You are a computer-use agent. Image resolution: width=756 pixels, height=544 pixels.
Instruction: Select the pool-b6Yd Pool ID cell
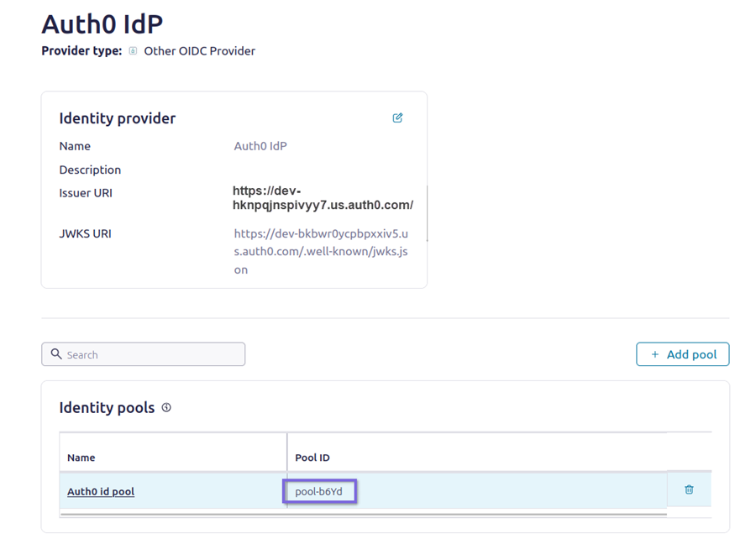319,490
